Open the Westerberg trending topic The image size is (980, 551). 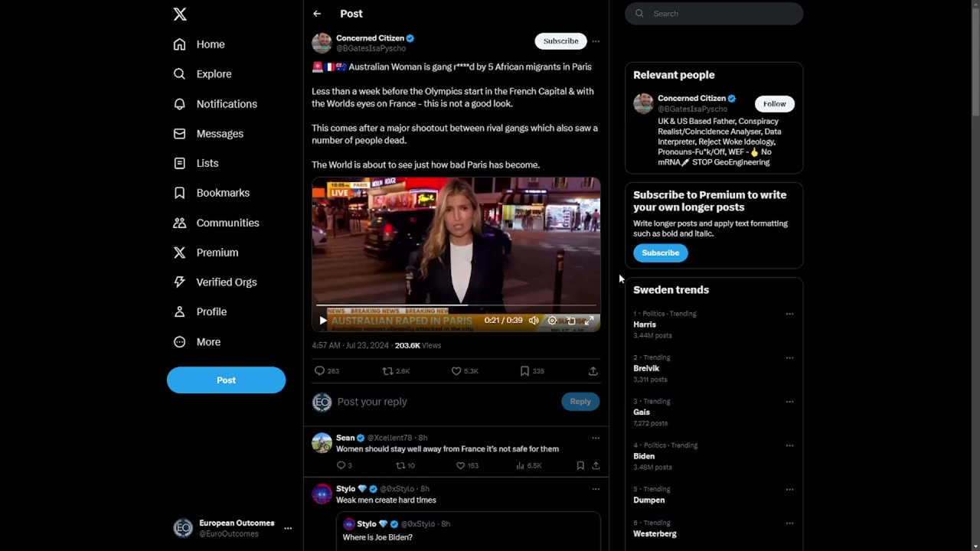(x=655, y=533)
